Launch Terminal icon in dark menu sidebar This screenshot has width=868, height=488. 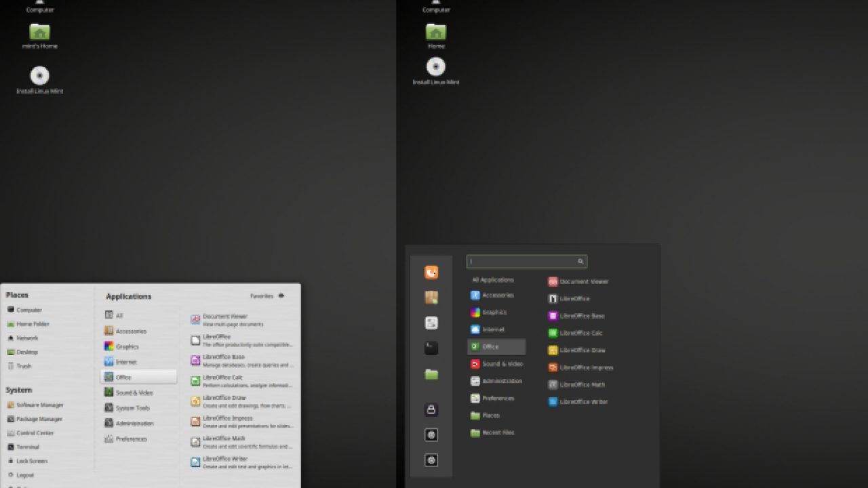(x=431, y=348)
